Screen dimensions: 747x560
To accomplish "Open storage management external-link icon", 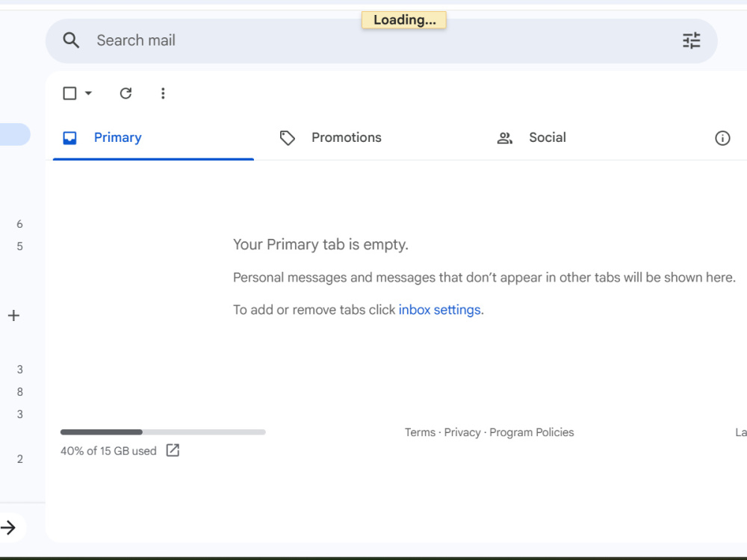I will [173, 450].
